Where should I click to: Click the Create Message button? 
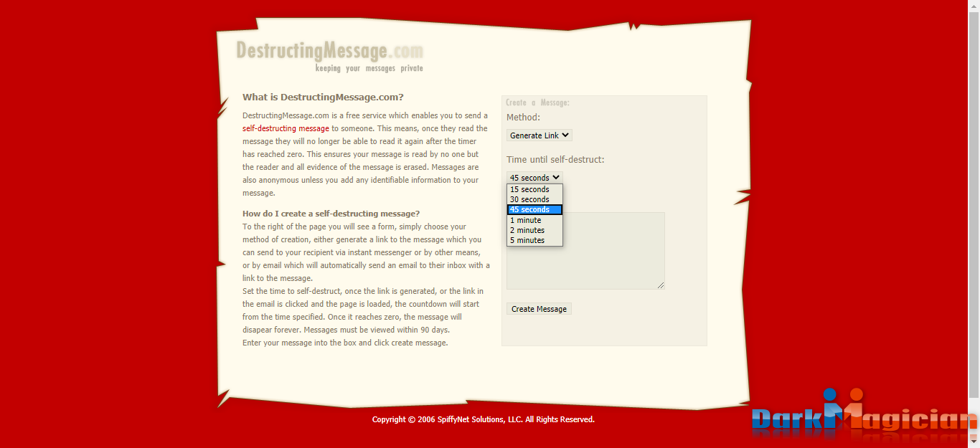tap(539, 309)
